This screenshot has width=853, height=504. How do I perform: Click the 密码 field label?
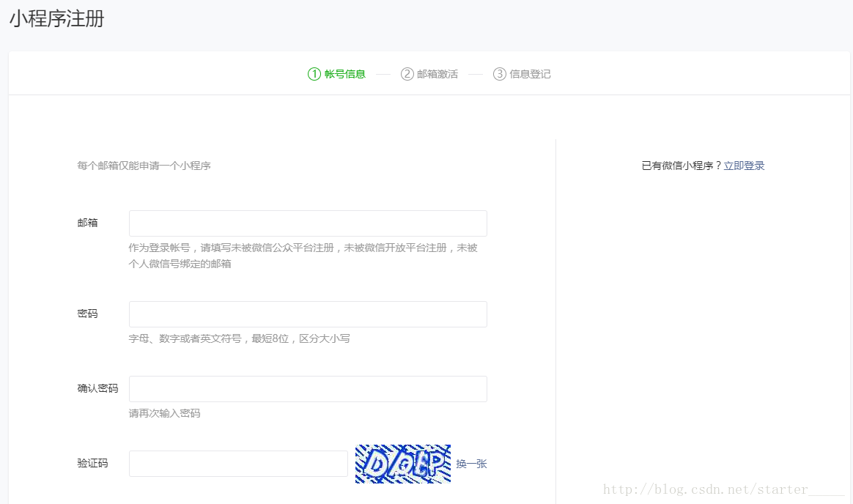(x=87, y=314)
